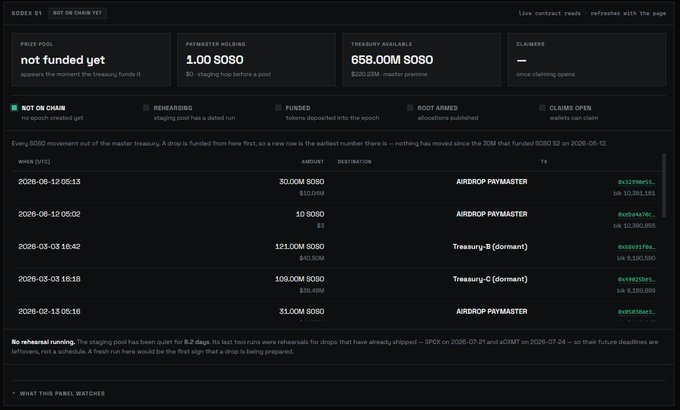The image size is (680, 410).
Task: Click the TX column header
Action: [x=544, y=162]
